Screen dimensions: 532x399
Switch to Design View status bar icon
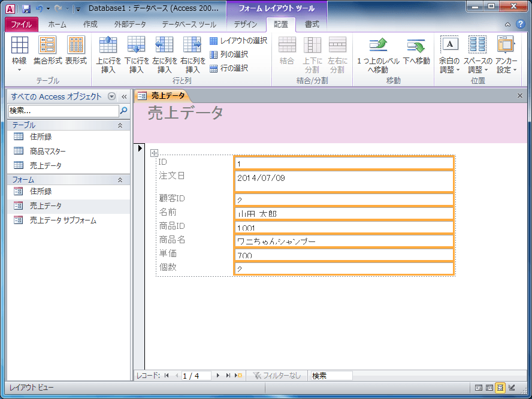512,388
